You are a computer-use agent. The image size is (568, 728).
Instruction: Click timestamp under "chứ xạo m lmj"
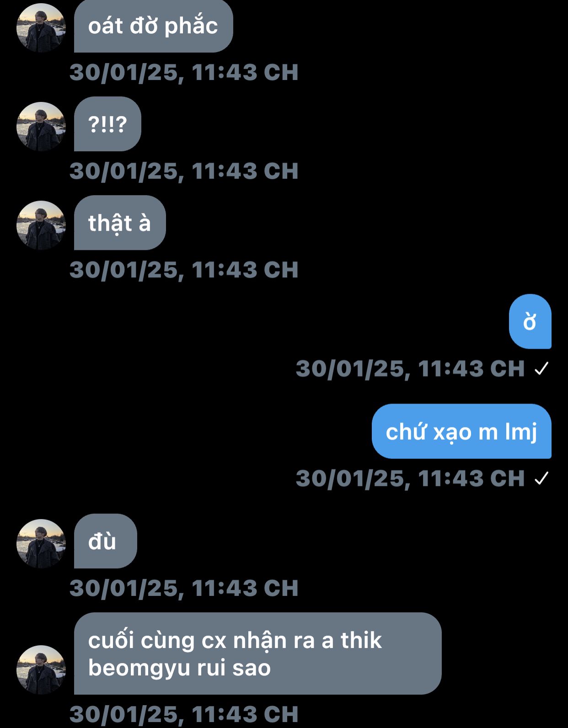tap(410, 478)
